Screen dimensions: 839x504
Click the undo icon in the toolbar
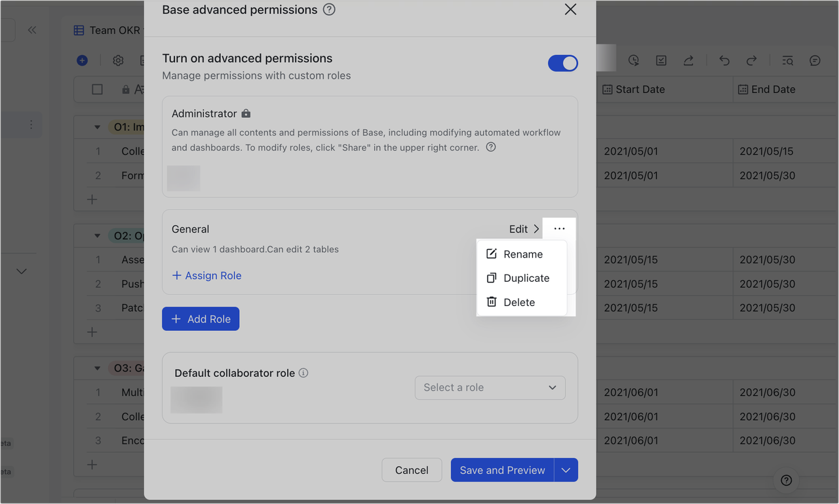pos(724,60)
